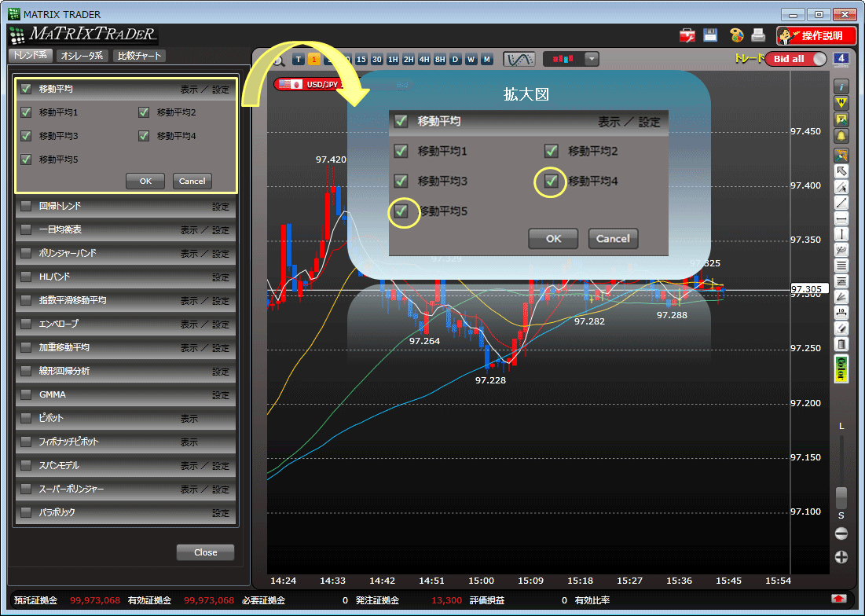865x616 pixels.
Task: Toggle the Bid all switch
Action: point(796,59)
